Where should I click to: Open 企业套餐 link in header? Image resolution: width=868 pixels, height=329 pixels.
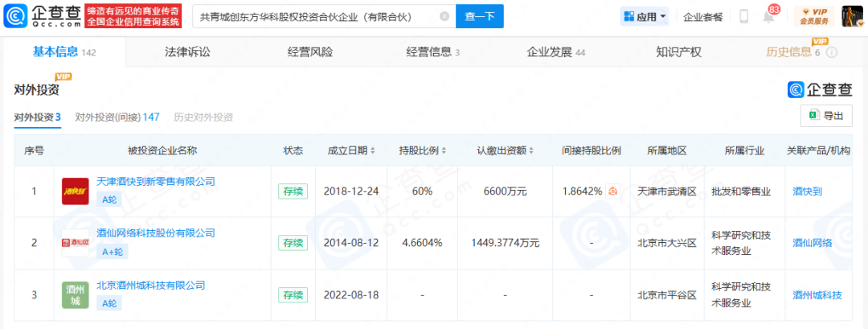click(x=703, y=17)
